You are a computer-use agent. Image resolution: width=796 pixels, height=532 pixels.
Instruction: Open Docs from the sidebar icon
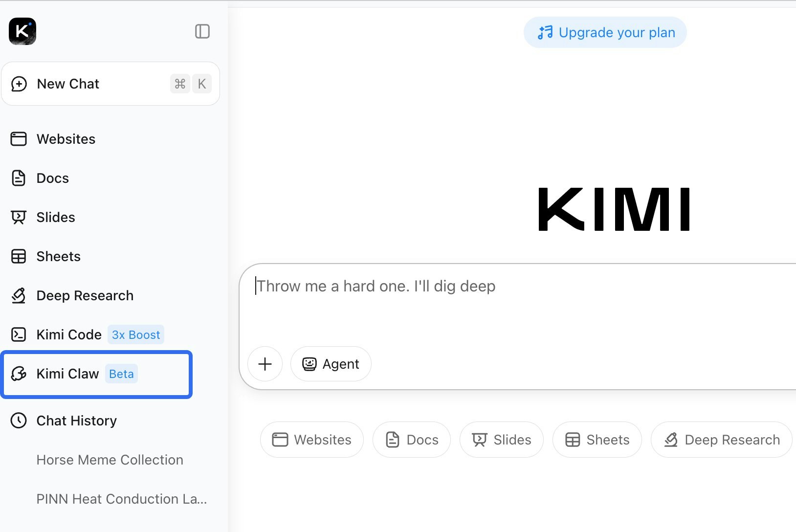point(19,178)
